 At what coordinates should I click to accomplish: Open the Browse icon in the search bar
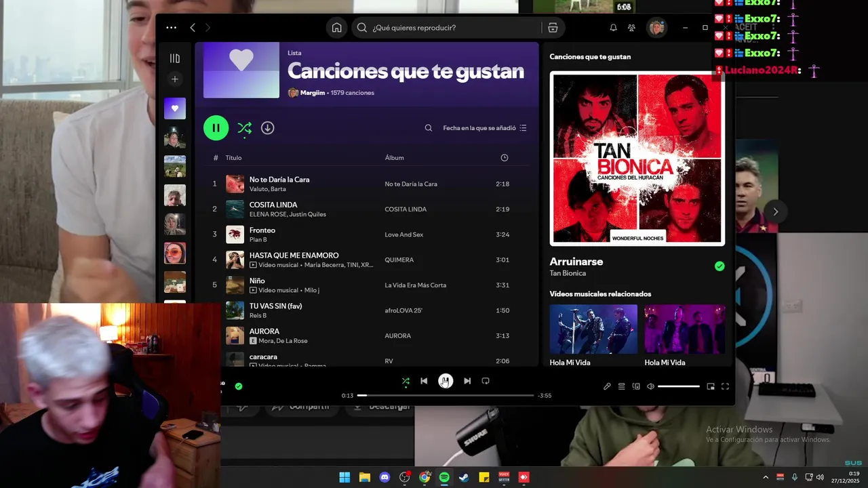tap(553, 28)
